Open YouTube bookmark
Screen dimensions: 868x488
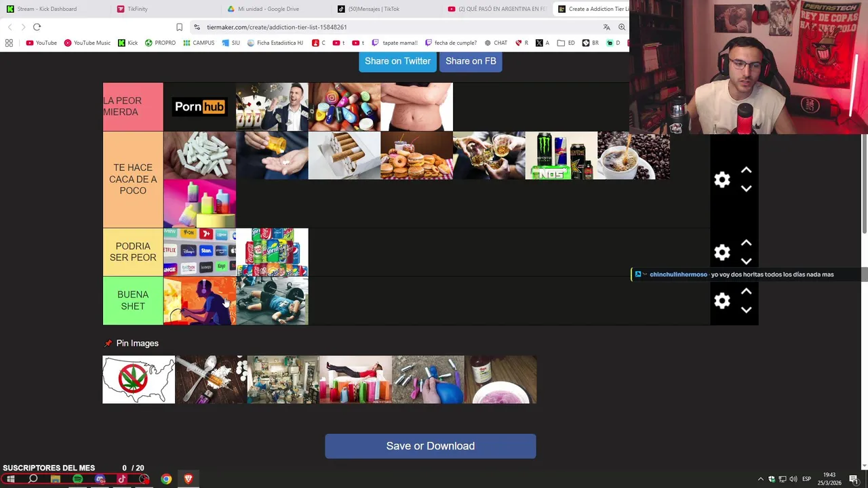(41, 43)
